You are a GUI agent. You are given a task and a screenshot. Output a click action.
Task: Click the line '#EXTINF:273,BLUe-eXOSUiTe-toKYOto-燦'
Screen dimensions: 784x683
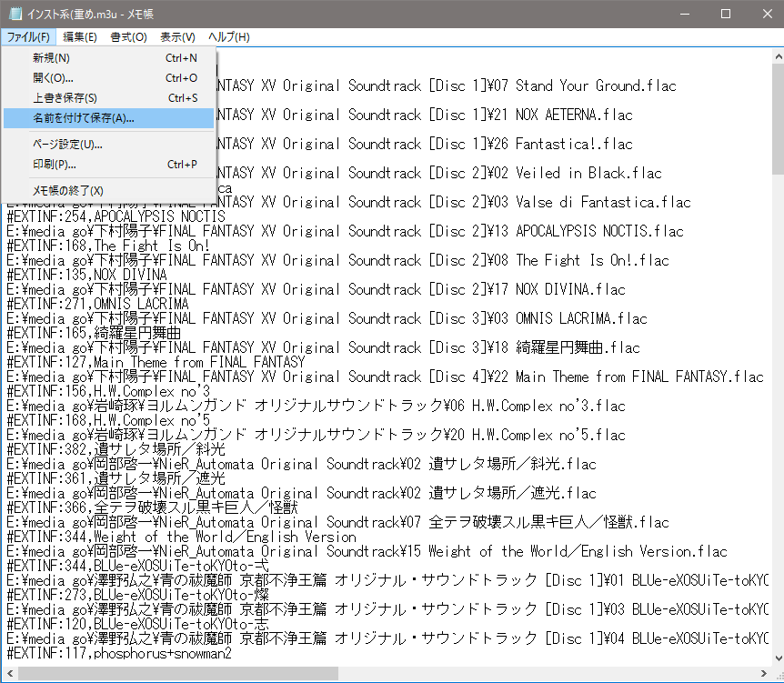(x=137, y=595)
